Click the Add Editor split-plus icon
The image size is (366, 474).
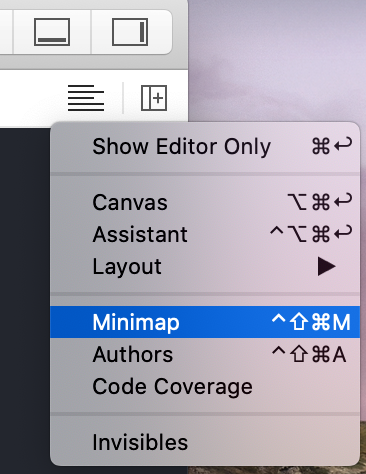154,98
